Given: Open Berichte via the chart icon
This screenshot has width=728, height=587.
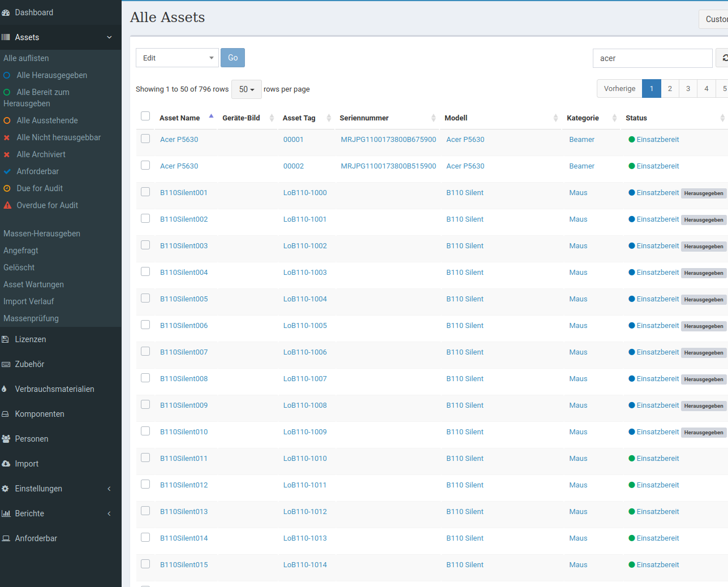Looking at the screenshot, I should click(x=7, y=513).
